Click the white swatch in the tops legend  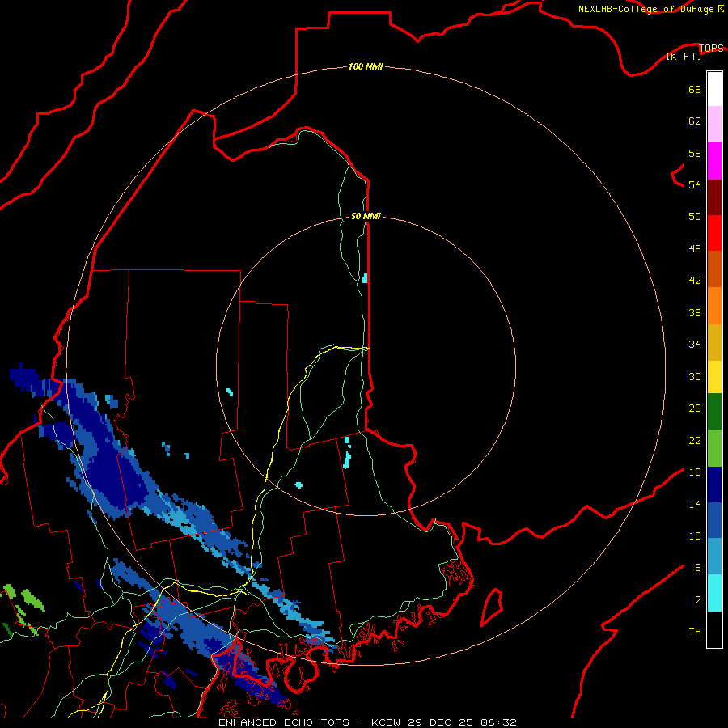click(714, 89)
